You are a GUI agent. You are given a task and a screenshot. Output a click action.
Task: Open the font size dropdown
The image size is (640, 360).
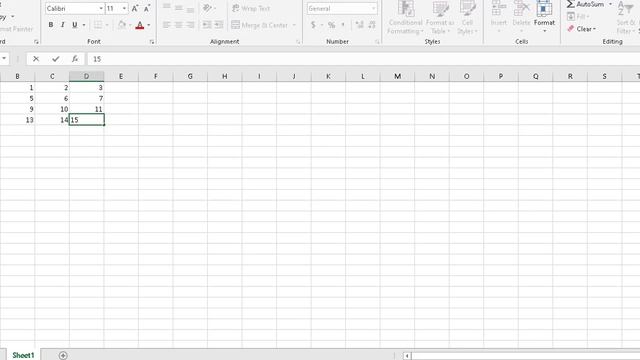coord(124,8)
